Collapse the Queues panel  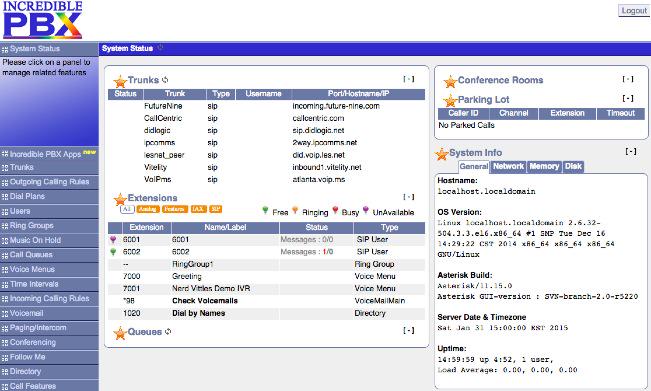click(409, 330)
